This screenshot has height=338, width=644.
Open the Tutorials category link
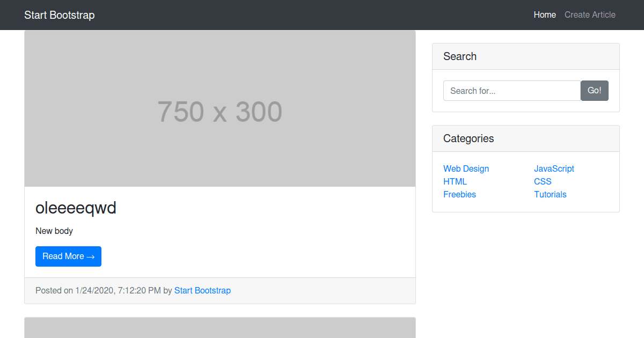pos(550,194)
